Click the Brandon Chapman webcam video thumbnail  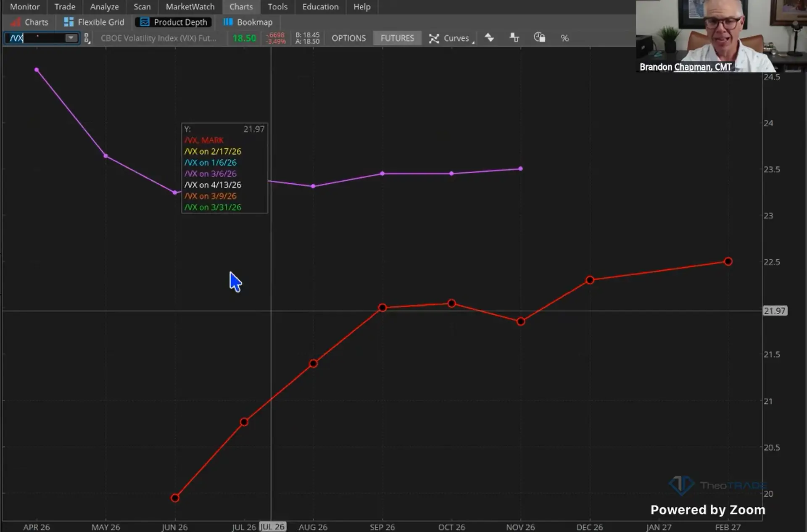pyautogui.click(x=721, y=36)
